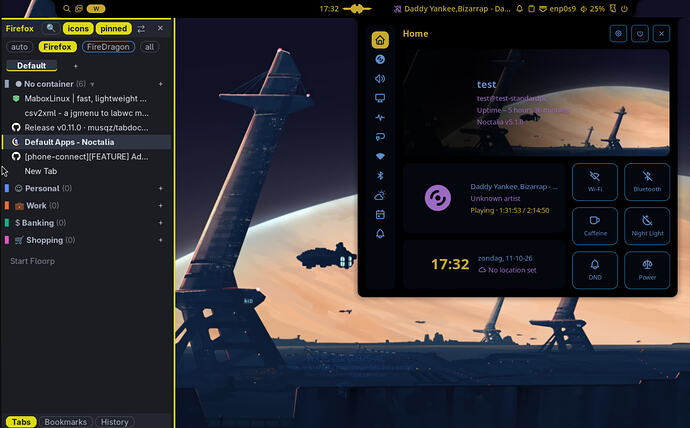Toggle the pinned pill in sidebar header
The width and height of the screenshot is (690, 428).
click(x=114, y=29)
